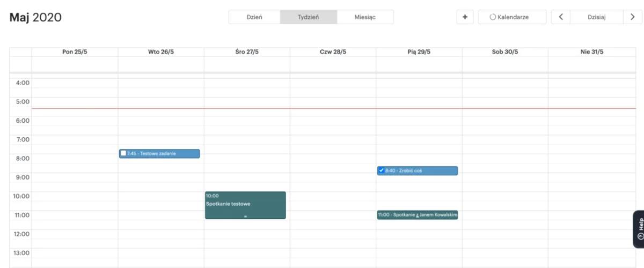The width and height of the screenshot is (644, 268).
Task: Open Spotkanie z Janem Kowalskim event
Action: point(418,214)
